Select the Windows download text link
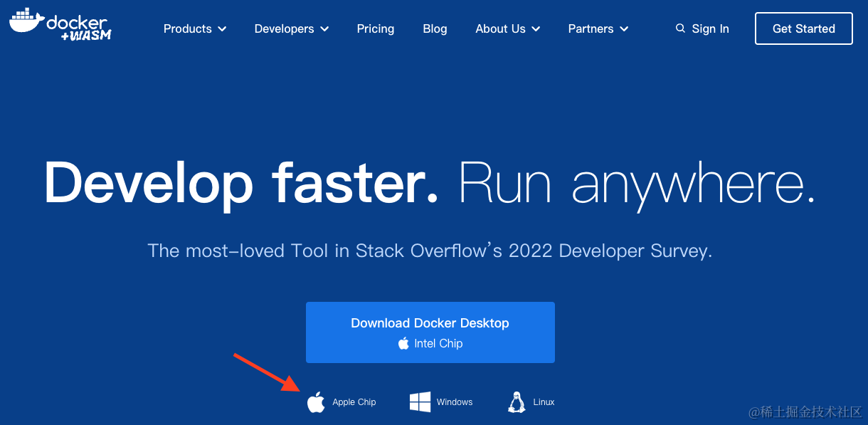Viewport: 868px width, 425px height. tap(455, 402)
